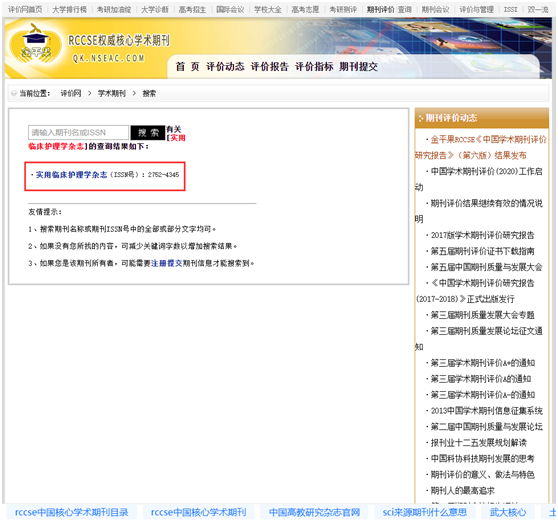
Task: Open 双一流 link in top bar
Action: point(537,10)
